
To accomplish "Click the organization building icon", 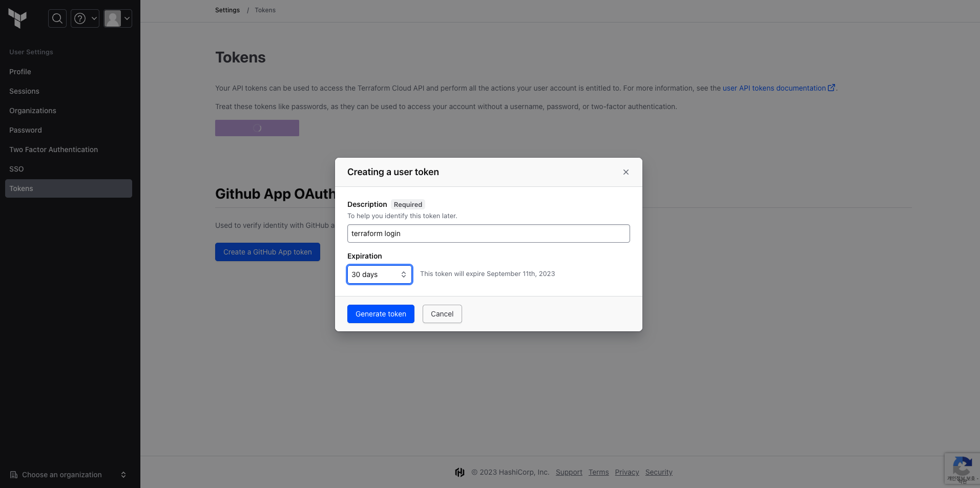I will pos(14,475).
